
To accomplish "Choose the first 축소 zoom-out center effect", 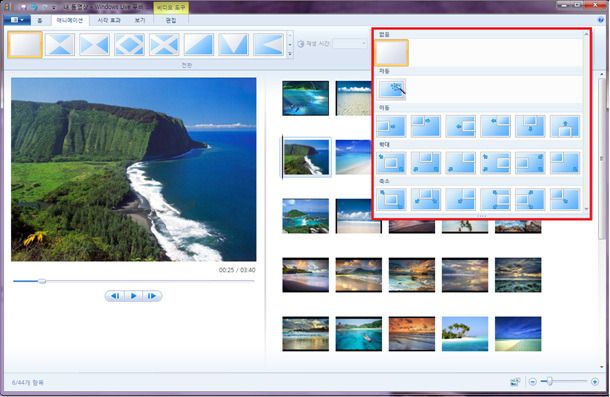I will coord(391,199).
